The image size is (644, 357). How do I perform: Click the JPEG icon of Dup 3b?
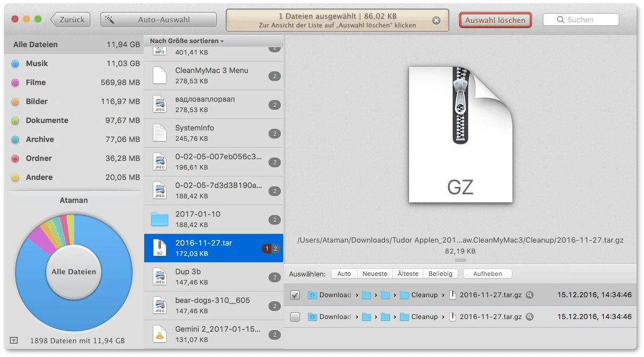tap(160, 277)
